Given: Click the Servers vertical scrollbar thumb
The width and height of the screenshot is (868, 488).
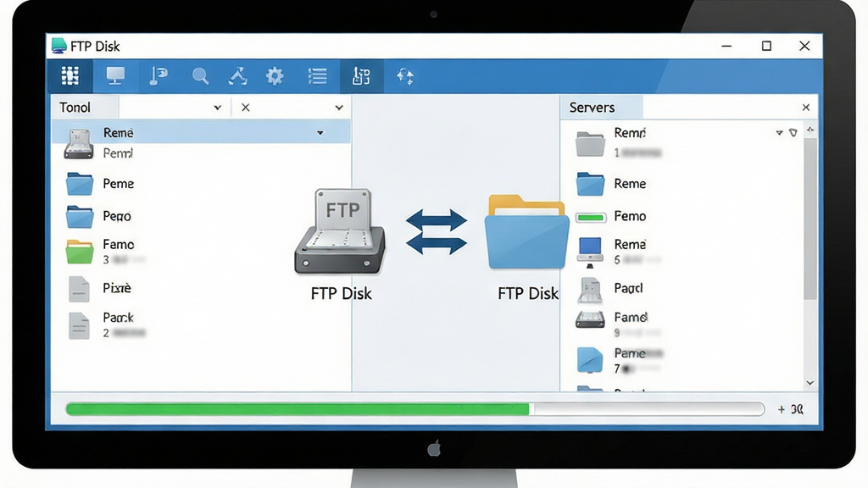Looking at the screenshot, I should [x=810, y=219].
